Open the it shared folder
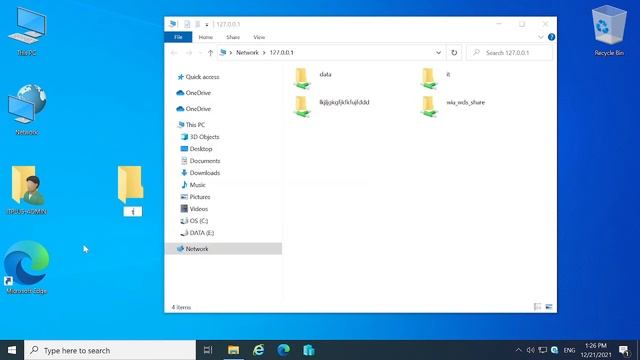 click(x=435, y=78)
